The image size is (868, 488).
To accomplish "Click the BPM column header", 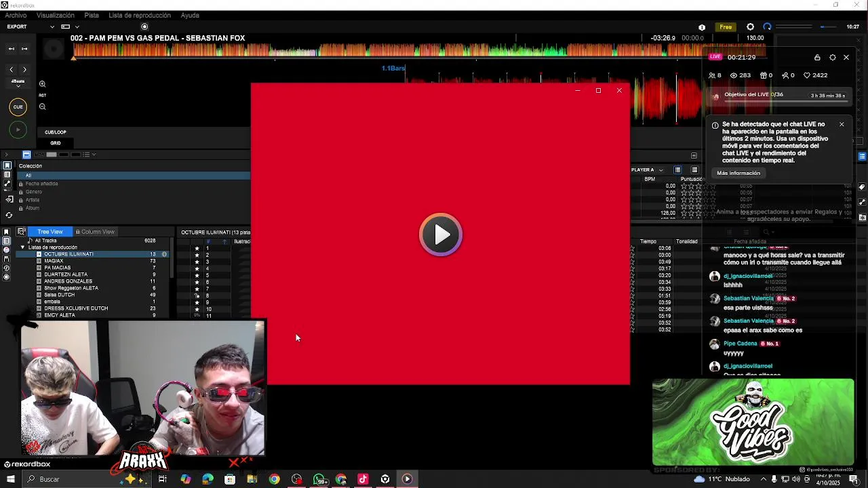I will pos(650,179).
